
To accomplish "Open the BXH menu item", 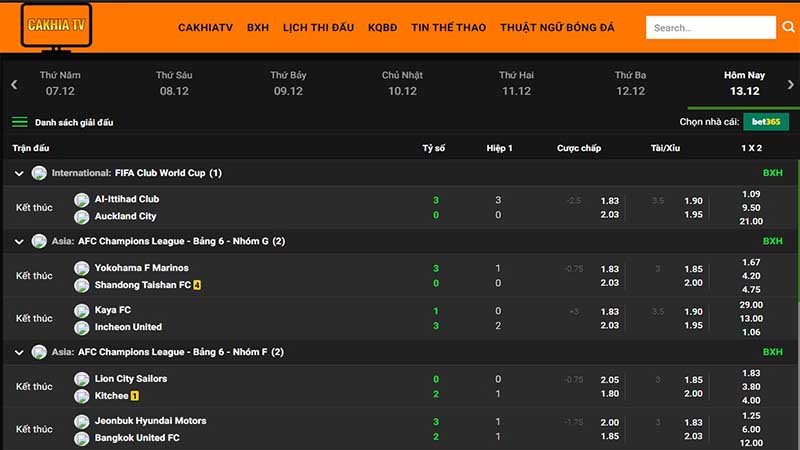I will 258,28.
